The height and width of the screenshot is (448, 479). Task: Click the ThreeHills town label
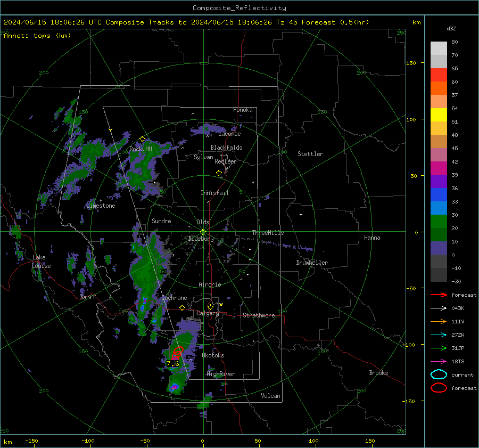pos(268,233)
